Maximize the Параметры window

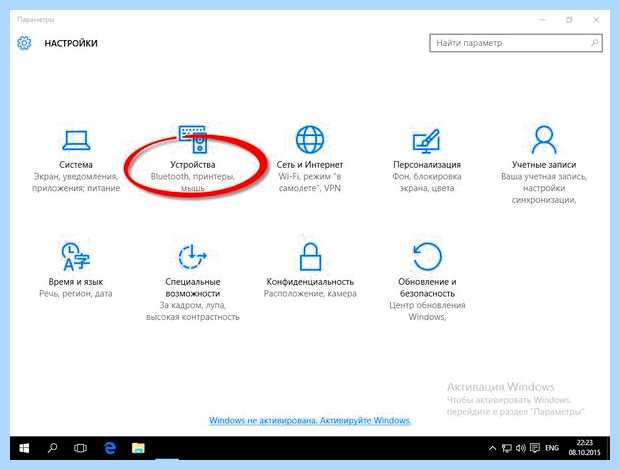(569, 20)
